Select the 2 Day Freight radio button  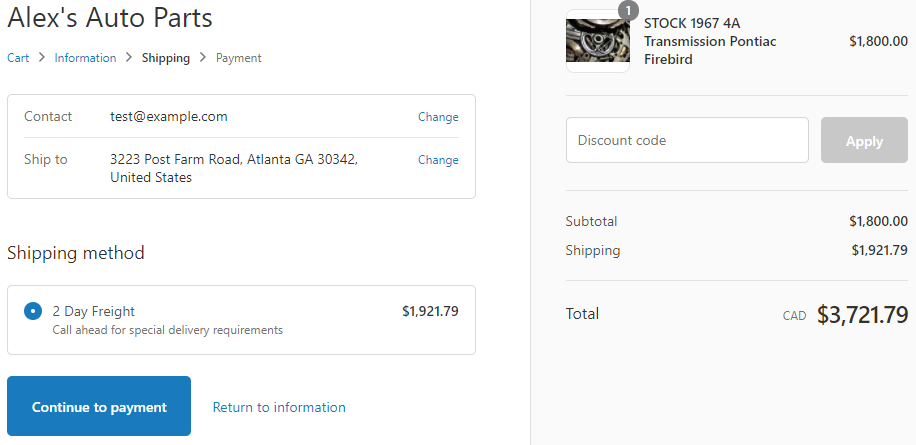coord(33,311)
